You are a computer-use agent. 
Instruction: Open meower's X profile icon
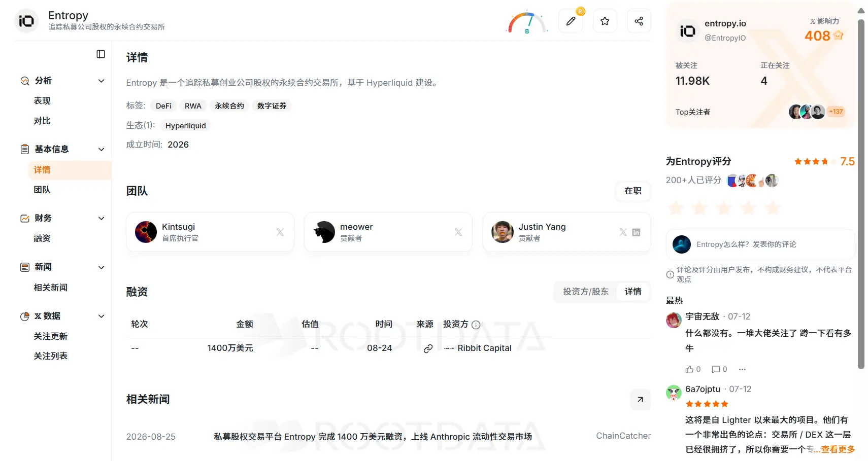pos(458,232)
